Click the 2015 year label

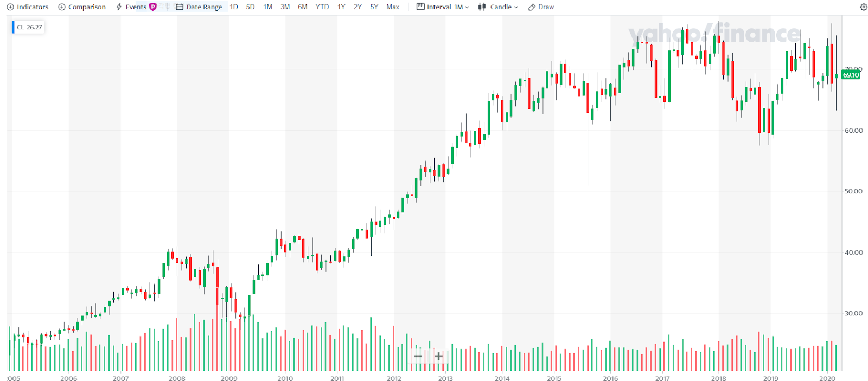click(x=554, y=378)
